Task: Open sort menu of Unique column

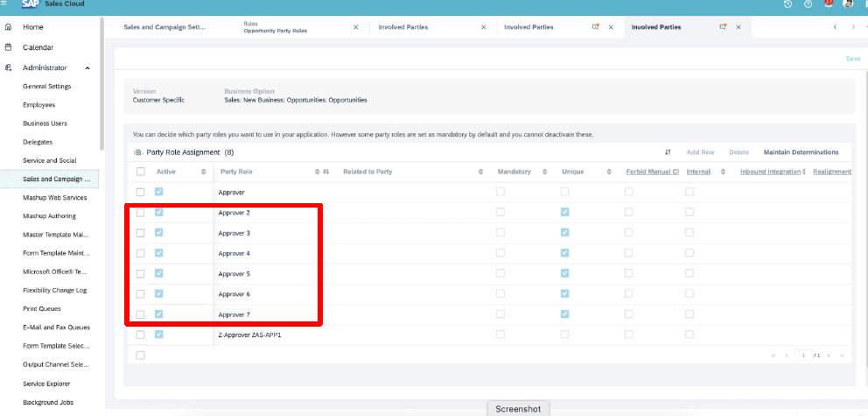Action: pos(609,172)
